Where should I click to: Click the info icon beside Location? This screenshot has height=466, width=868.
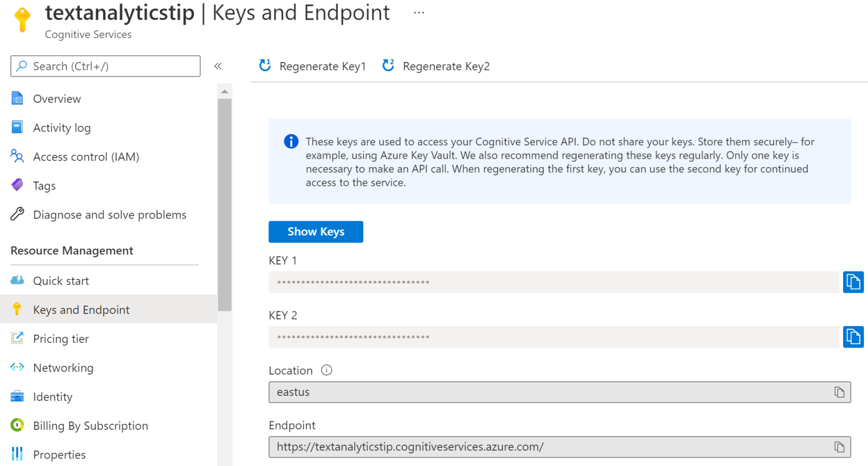point(327,371)
